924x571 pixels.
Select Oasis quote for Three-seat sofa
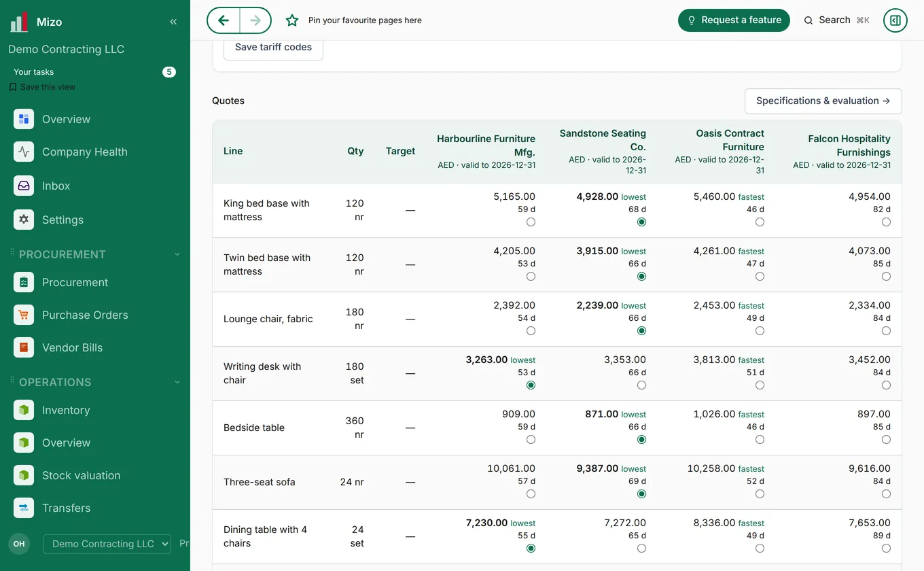click(760, 494)
